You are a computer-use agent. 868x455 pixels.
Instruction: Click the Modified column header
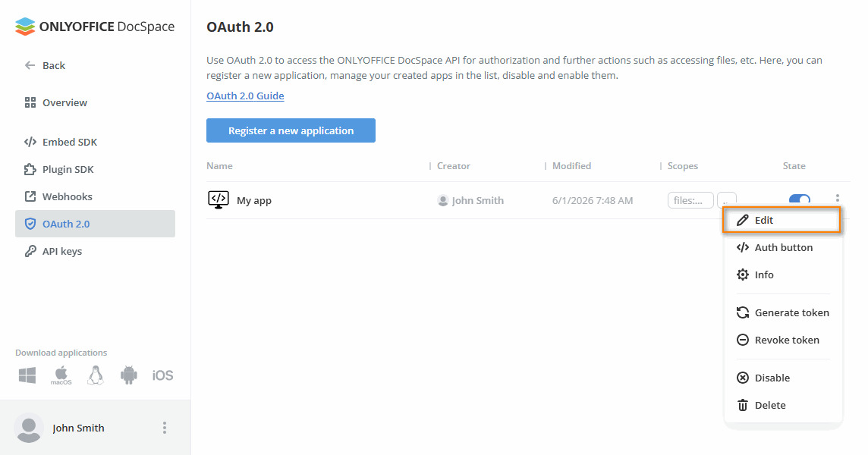point(571,165)
